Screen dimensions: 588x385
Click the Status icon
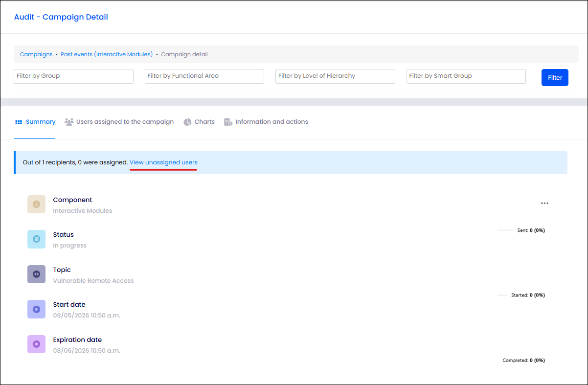(36, 239)
